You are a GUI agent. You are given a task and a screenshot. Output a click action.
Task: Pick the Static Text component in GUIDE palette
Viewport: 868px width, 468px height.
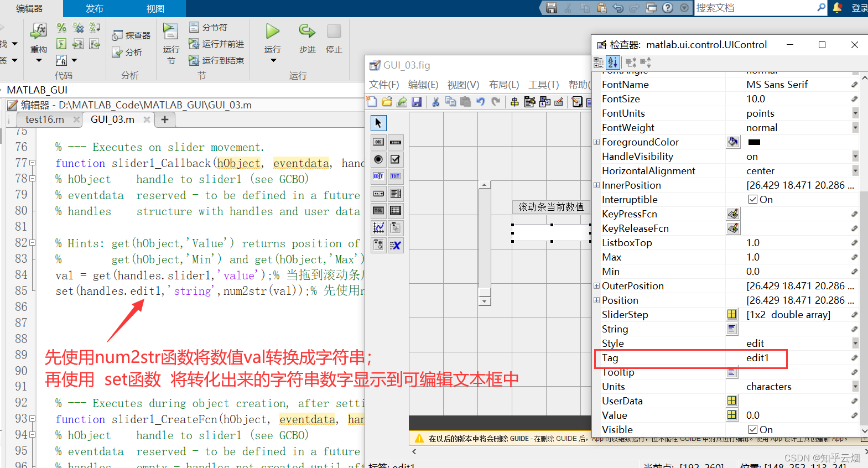pyautogui.click(x=396, y=176)
